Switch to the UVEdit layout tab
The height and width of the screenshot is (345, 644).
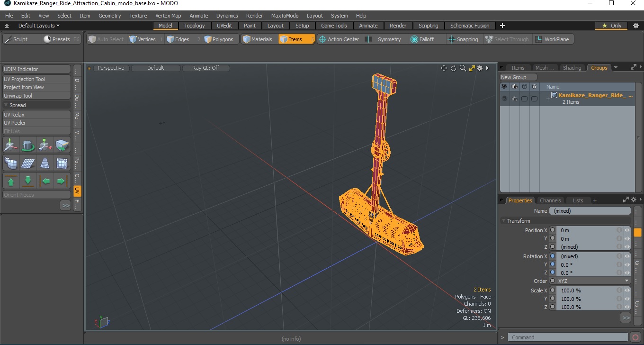coord(224,26)
